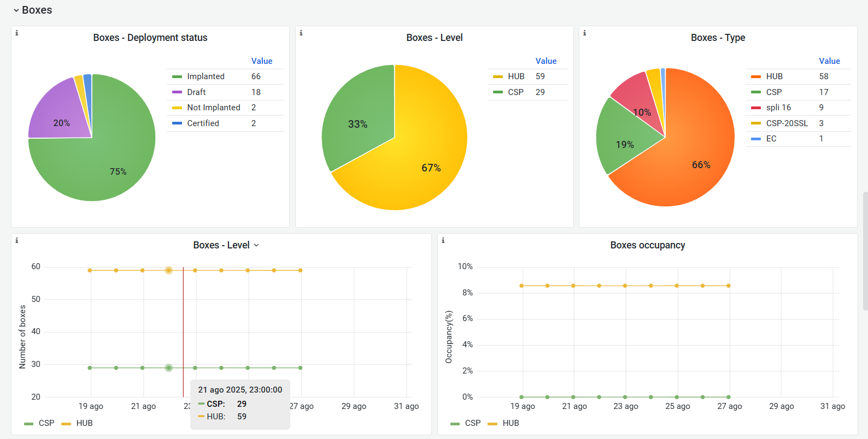Click Implanted green color swatch in legend
Image resolution: width=868 pixels, height=439 pixels.
tap(177, 77)
